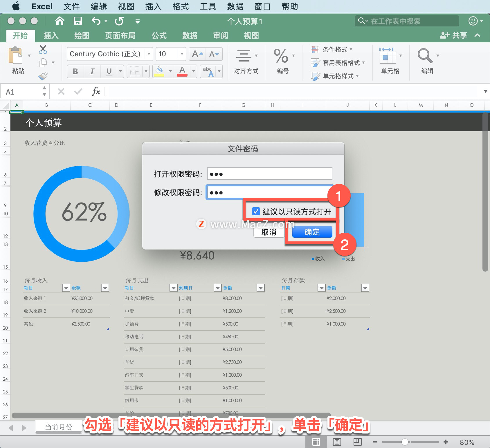Open 每月支出 到期日 filter dropdown
The height and width of the screenshot is (448, 490).
[217, 288]
